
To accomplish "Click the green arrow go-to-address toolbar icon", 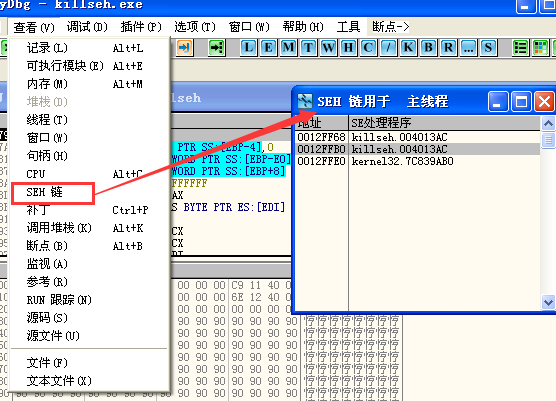I will pos(217,47).
